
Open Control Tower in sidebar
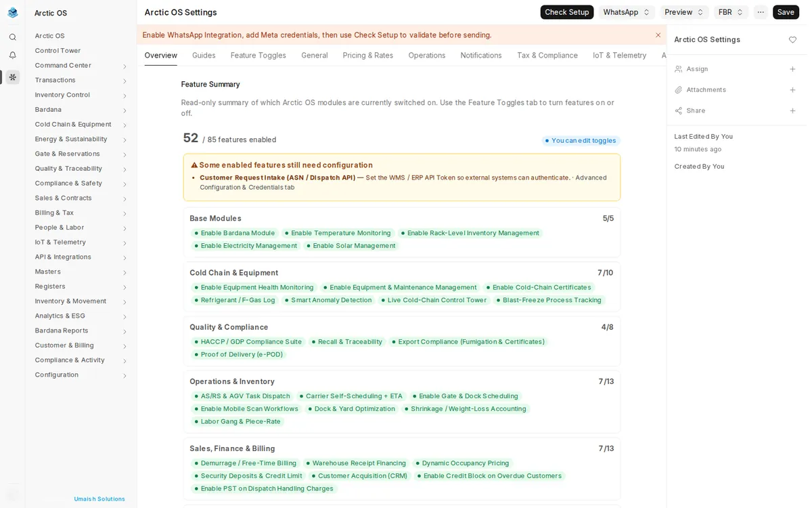58,51
